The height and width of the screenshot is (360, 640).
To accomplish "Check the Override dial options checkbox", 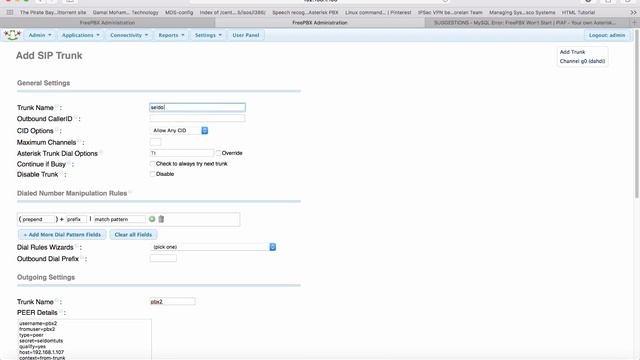I will point(218,153).
